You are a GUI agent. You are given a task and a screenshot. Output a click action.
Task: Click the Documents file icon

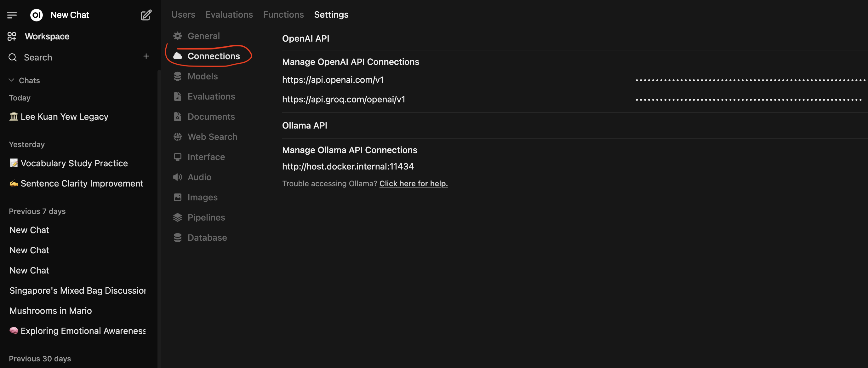[178, 117]
